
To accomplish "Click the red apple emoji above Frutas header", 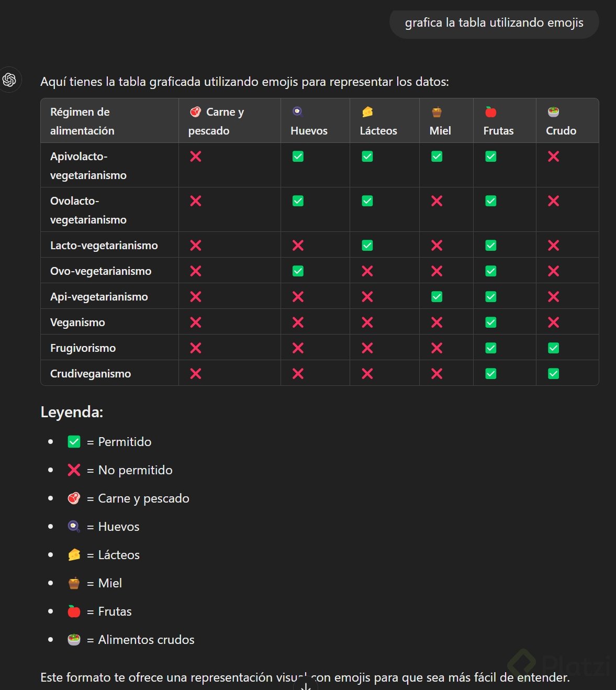I will click(490, 112).
